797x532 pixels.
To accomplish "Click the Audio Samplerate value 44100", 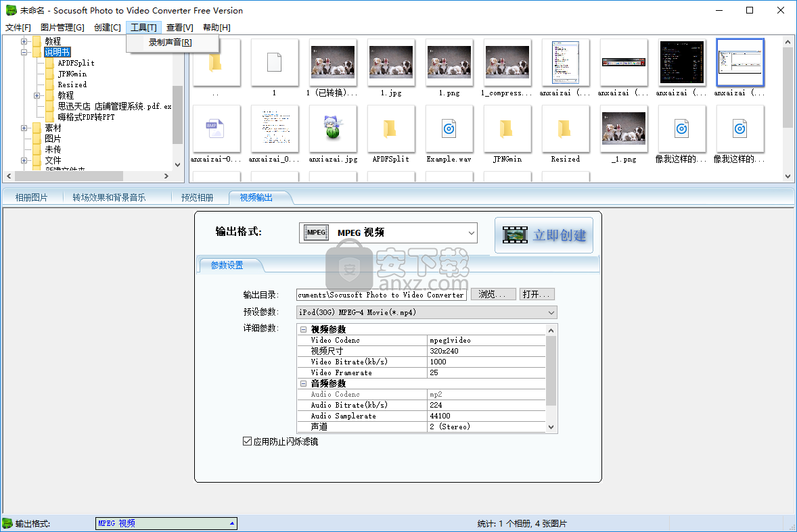I will (x=486, y=416).
